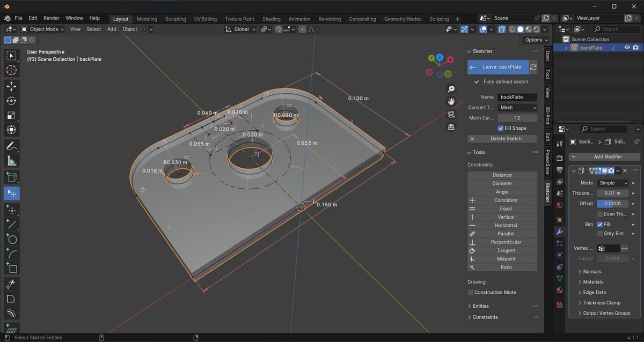Add a Perpendicular constraint

[502, 242]
